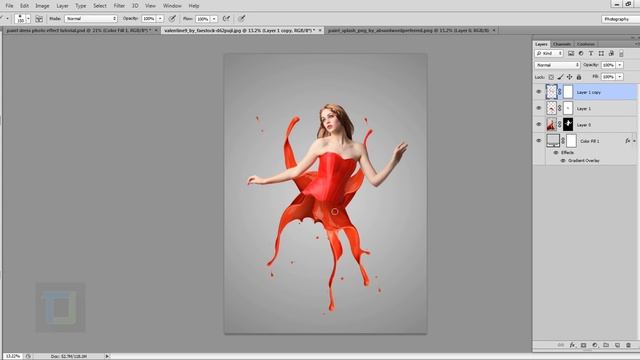Hide Layer 0 with eye icon
The height and width of the screenshot is (360, 640).
538,124
